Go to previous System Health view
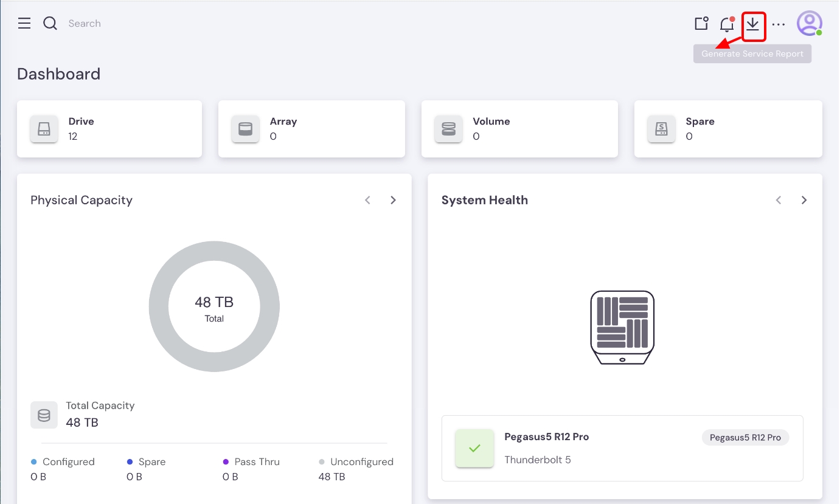 click(779, 200)
